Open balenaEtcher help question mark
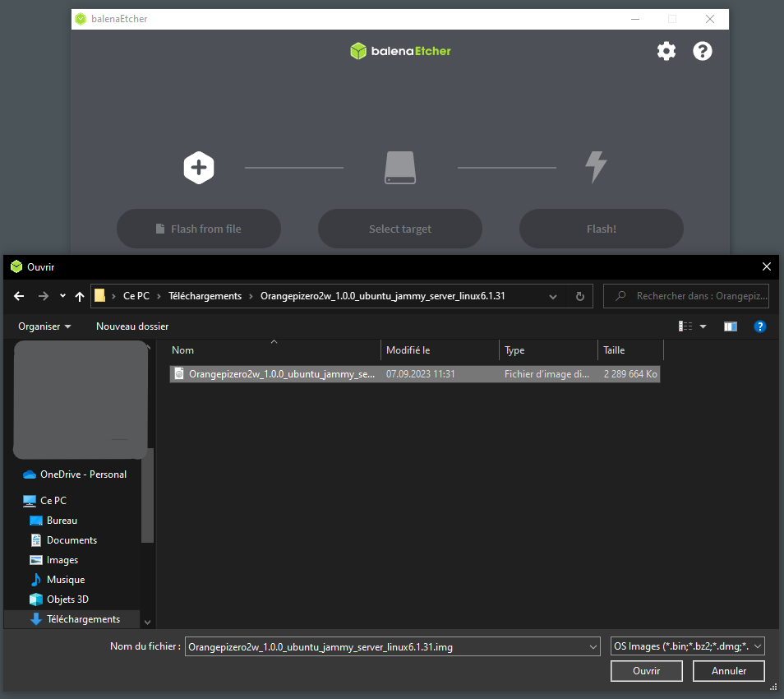This screenshot has width=784, height=699. tap(703, 51)
